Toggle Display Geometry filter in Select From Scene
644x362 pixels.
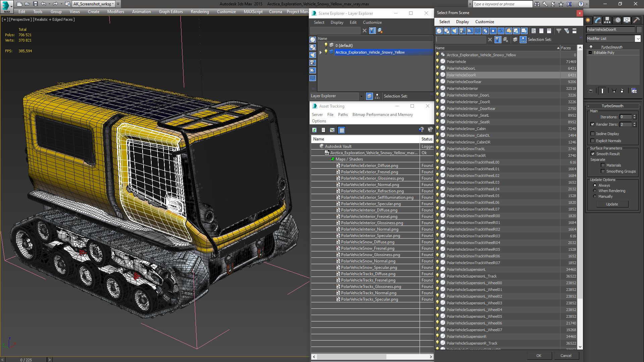439,31
